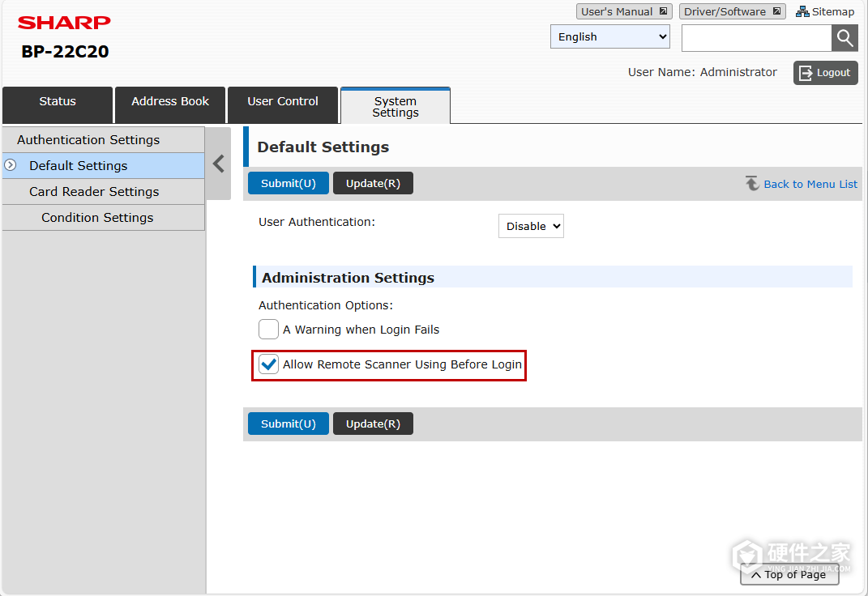Viewport: 868px width, 596px height.
Task: Open the Sitemap link
Action: pyautogui.click(x=825, y=11)
